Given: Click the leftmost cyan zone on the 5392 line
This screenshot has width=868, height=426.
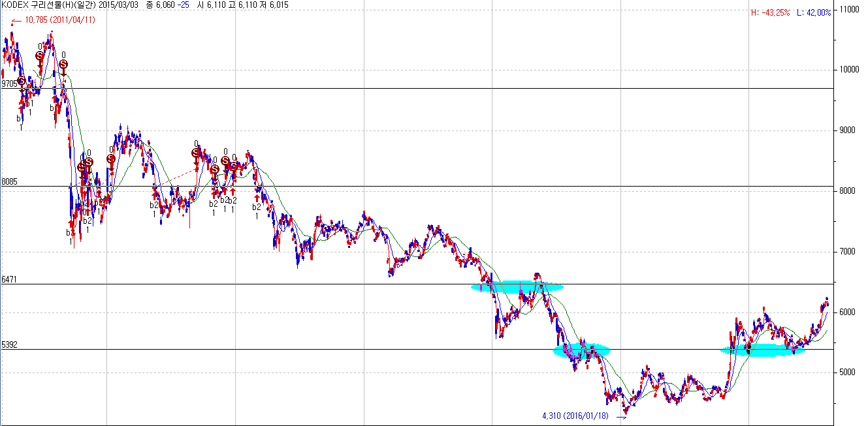Looking at the screenshot, I should [581, 351].
